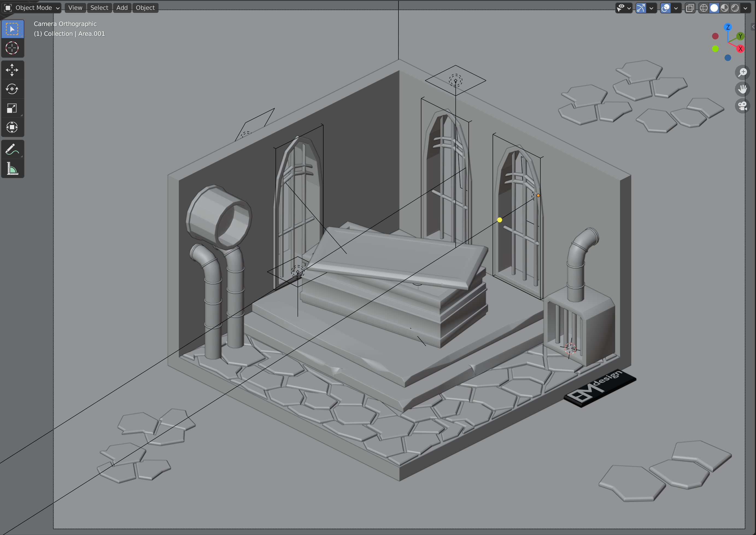The height and width of the screenshot is (535, 756).
Task: Expand the Overlays options dropdown arrow
Action: tap(676, 8)
